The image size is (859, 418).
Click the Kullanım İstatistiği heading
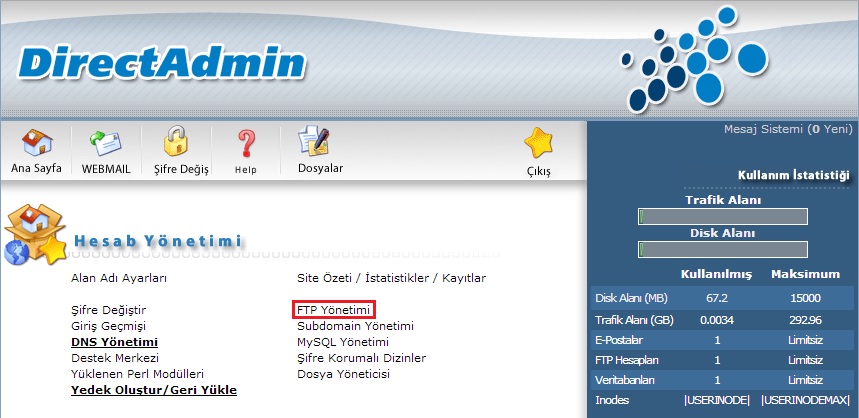coord(794,175)
